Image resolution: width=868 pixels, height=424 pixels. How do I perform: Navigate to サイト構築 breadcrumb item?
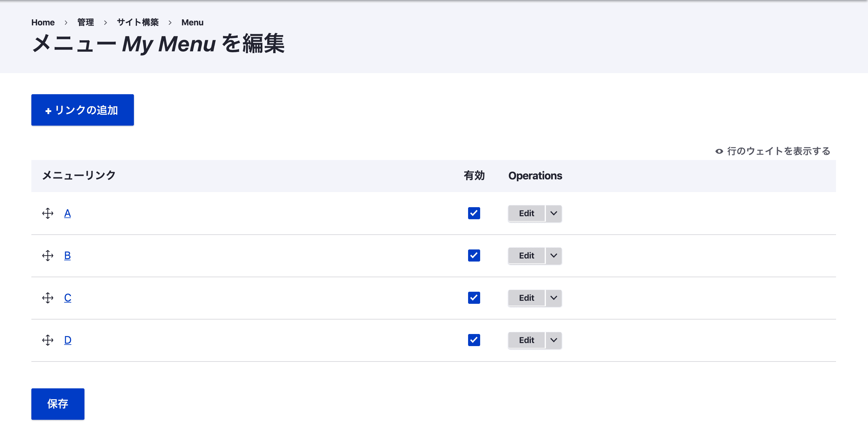click(138, 22)
